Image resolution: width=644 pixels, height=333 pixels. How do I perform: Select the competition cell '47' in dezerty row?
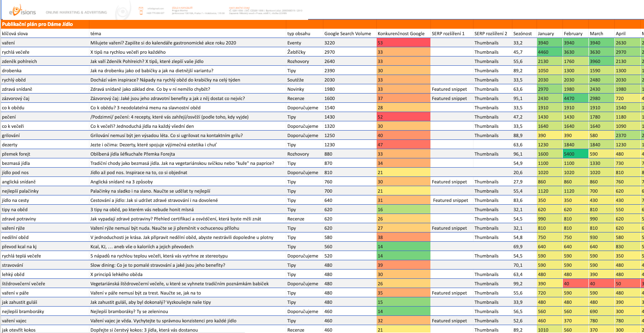click(x=403, y=145)
